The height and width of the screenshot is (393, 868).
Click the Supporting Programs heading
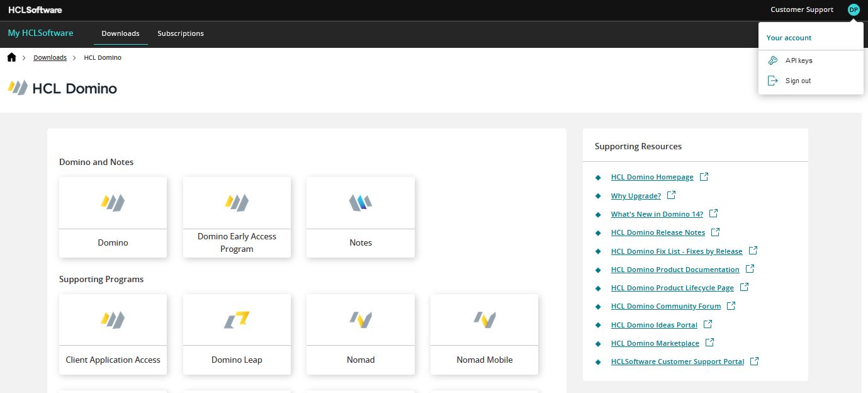pyautogui.click(x=101, y=279)
